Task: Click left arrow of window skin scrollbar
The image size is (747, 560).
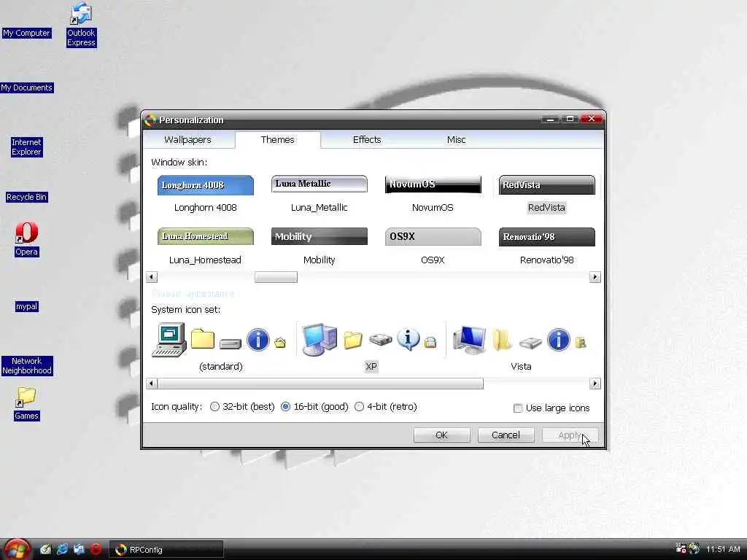Action: 152,277
